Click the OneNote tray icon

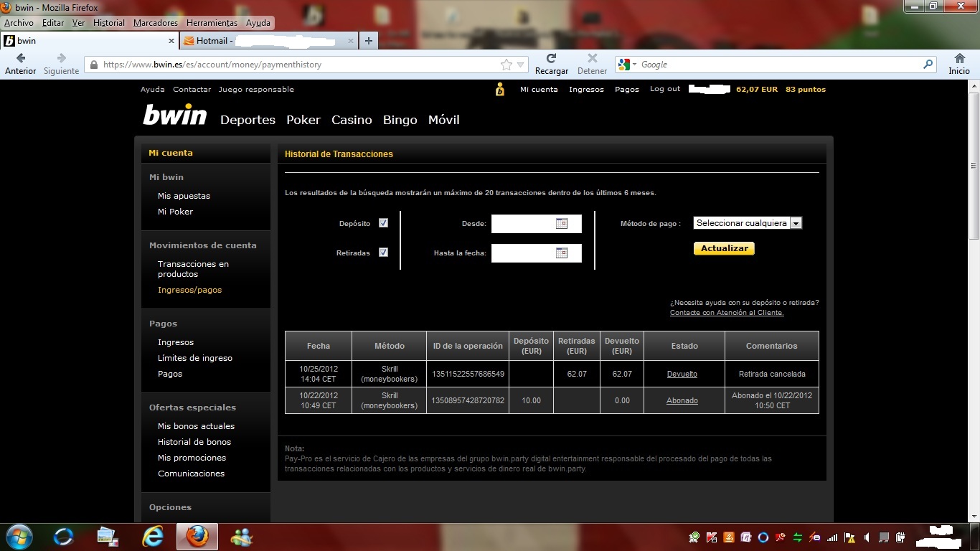(745, 537)
